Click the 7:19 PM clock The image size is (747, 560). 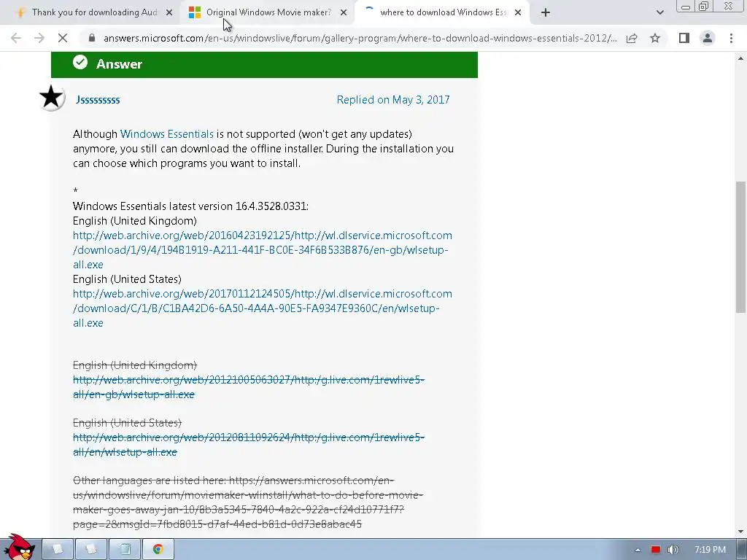(x=710, y=550)
